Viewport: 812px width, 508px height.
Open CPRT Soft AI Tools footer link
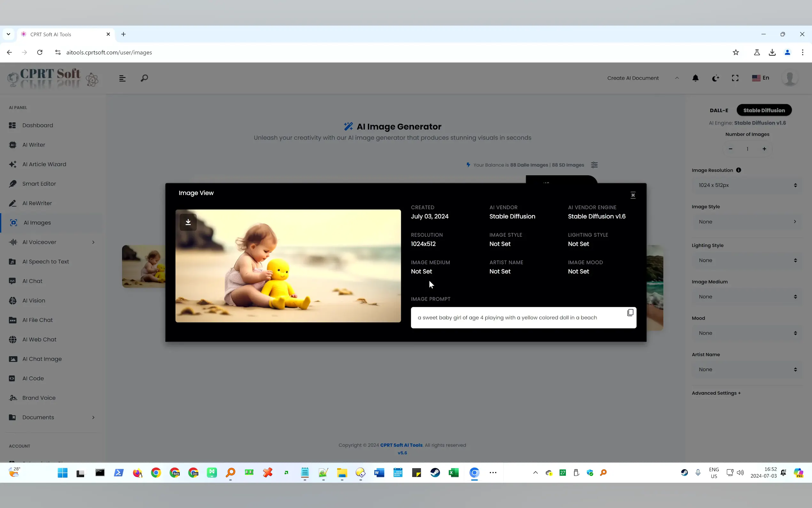pyautogui.click(x=401, y=445)
